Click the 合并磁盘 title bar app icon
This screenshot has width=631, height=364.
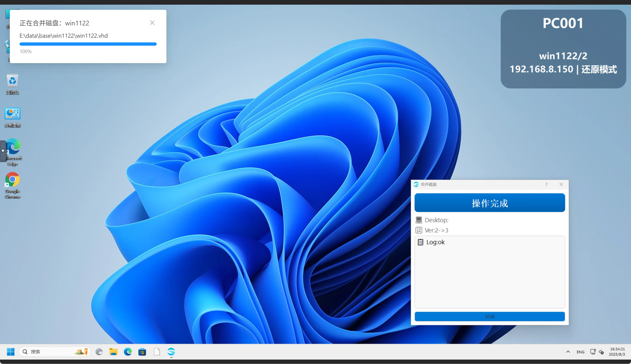pyautogui.click(x=416, y=185)
